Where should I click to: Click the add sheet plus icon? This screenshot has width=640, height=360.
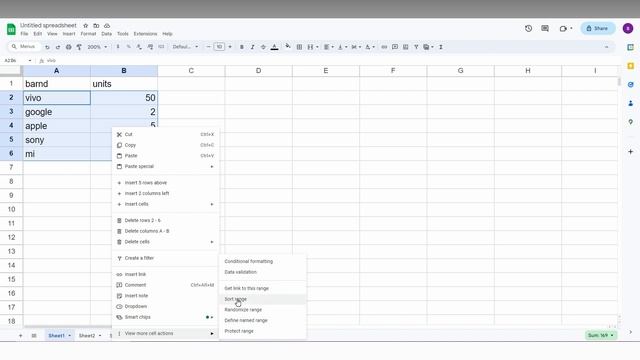pyautogui.click(x=20, y=336)
